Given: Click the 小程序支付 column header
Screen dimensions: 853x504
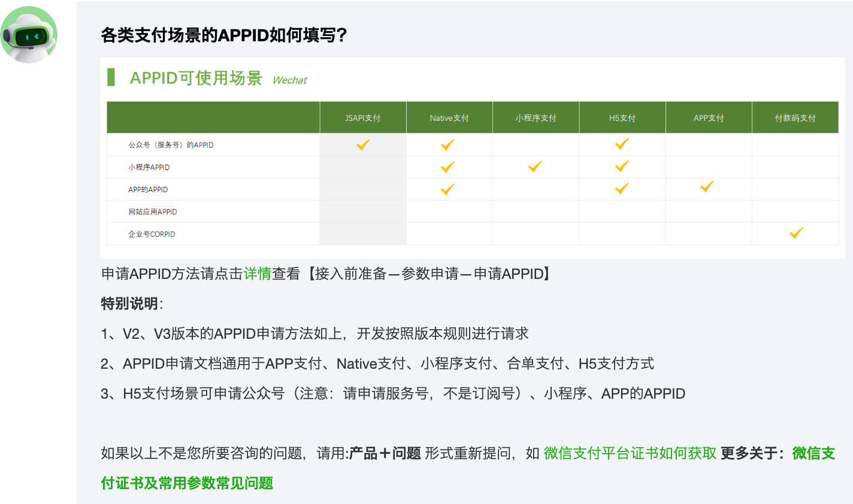Looking at the screenshot, I should click(x=536, y=118).
